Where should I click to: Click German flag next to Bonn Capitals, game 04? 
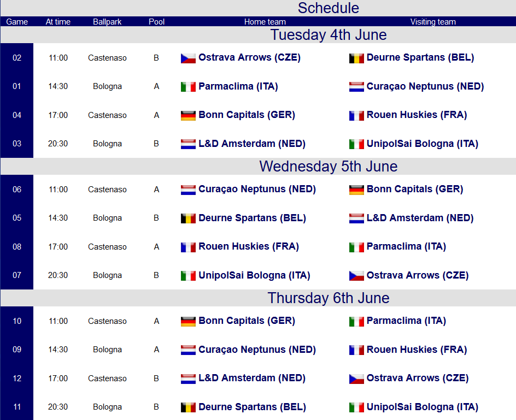click(x=188, y=115)
